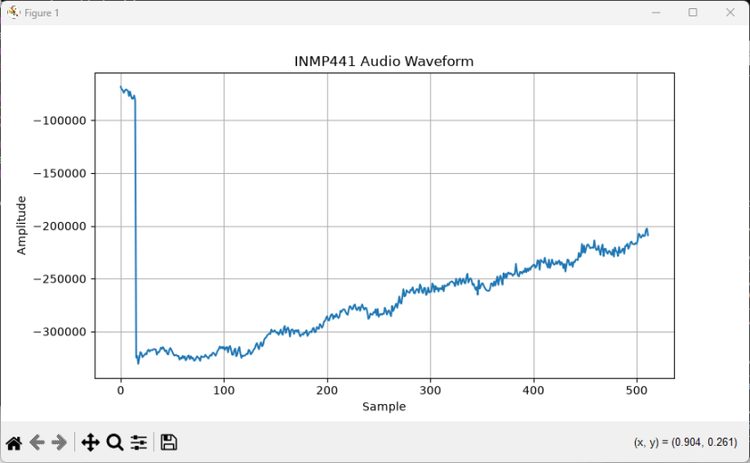
Task: Click the 'Sample' x-axis label
Action: click(384, 407)
